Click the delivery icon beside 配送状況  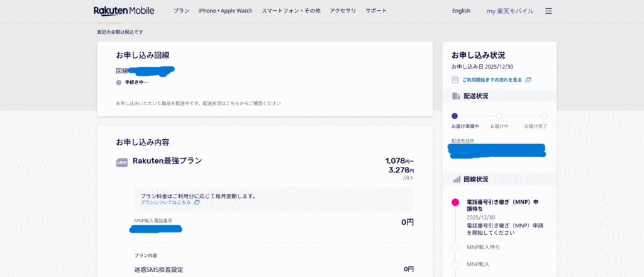tap(455, 96)
